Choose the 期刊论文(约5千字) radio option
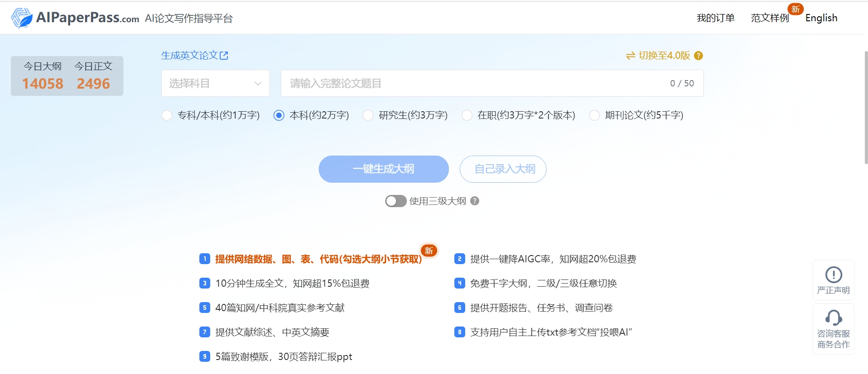 [x=594, y=115]
